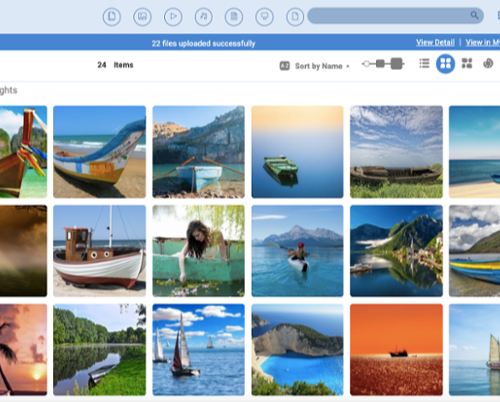The image size is (500, 403).
Task: Filter by text documents lined-page icon
Action: click(x=234, y=16)
